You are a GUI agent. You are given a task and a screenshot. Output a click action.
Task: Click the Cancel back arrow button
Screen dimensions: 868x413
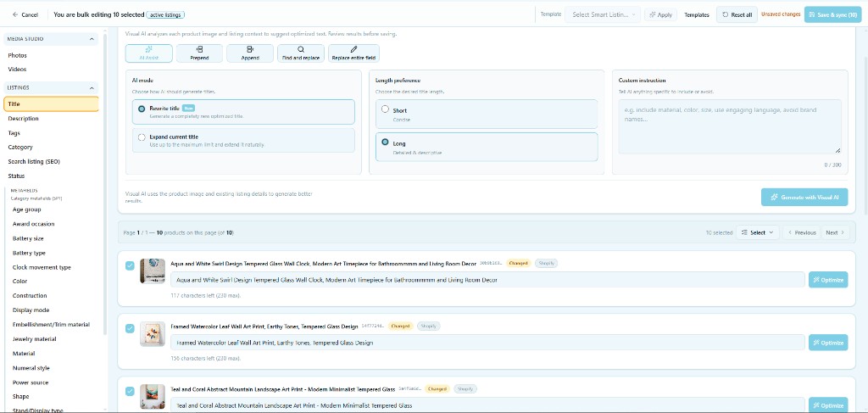[x=25, y=15]
